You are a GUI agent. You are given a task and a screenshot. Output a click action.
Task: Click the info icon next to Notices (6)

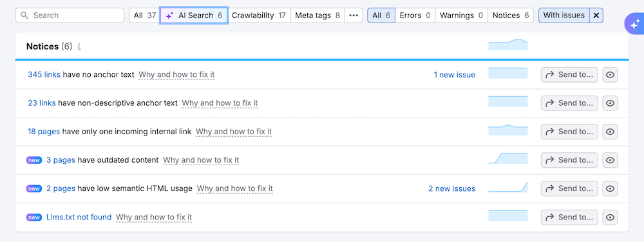[79, 46]
